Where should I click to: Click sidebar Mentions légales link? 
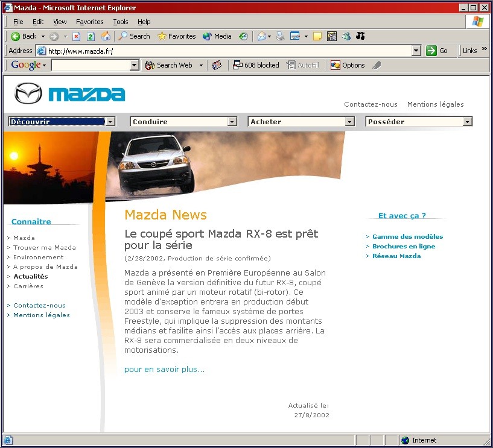(42, 315)
